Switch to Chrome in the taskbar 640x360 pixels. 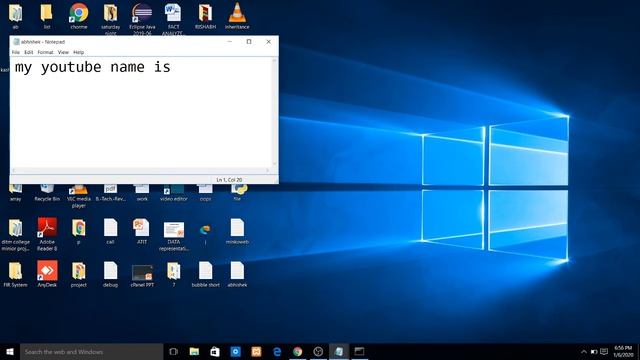298,351
